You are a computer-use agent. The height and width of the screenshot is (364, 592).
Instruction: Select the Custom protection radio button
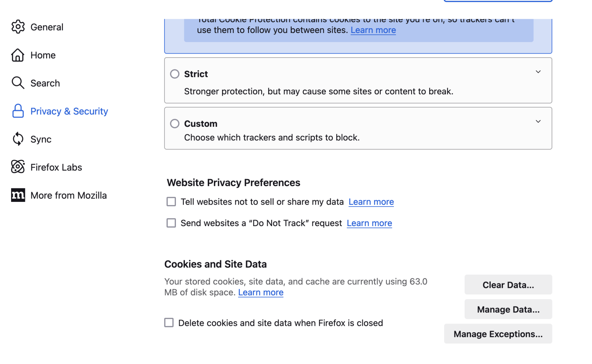[x=175, y=124]
